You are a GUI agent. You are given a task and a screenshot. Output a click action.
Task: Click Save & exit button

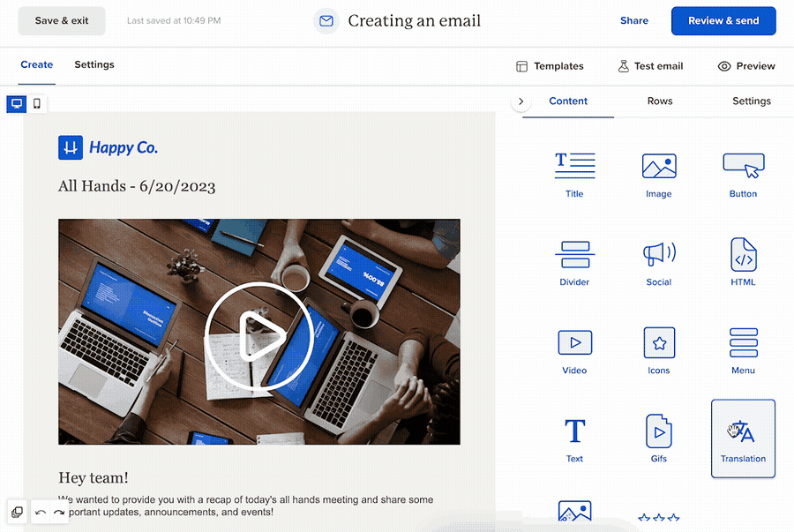(x=62, y=21)
